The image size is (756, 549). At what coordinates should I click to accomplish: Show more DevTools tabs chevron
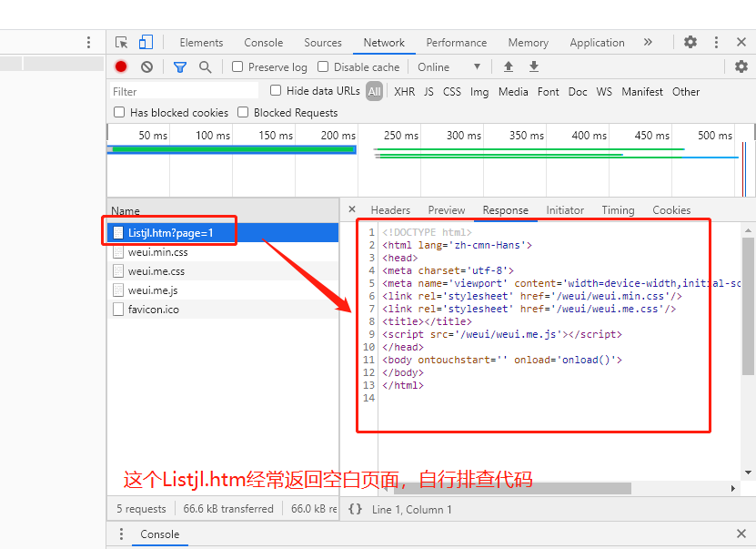(x=648, y=42)
